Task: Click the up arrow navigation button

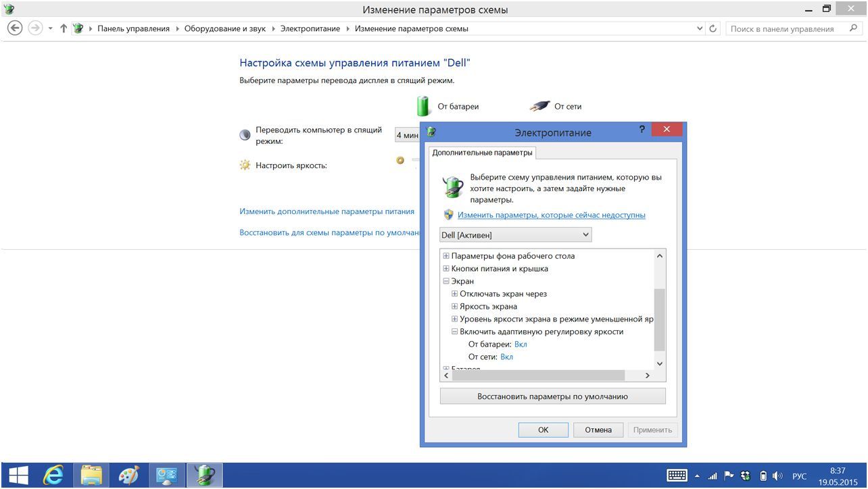Action: (x=64, y=29)
